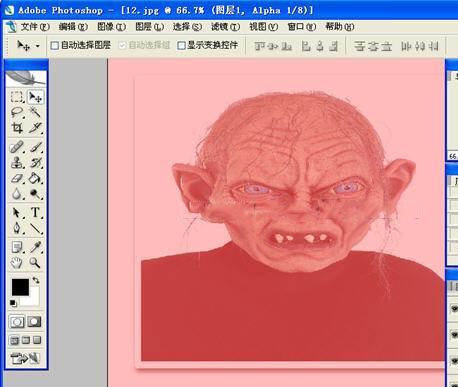Open the 视图 menu
458x387 pixels.
264,27
